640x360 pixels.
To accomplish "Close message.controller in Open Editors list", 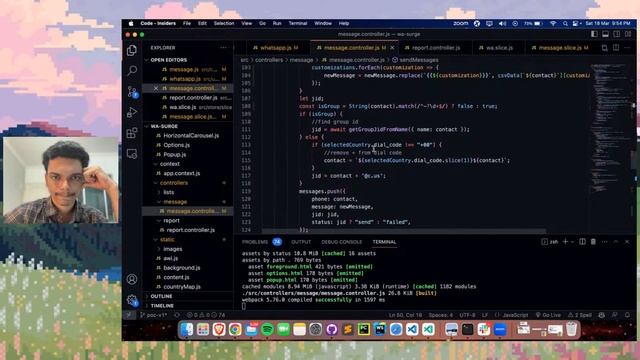I will point(156,88).
